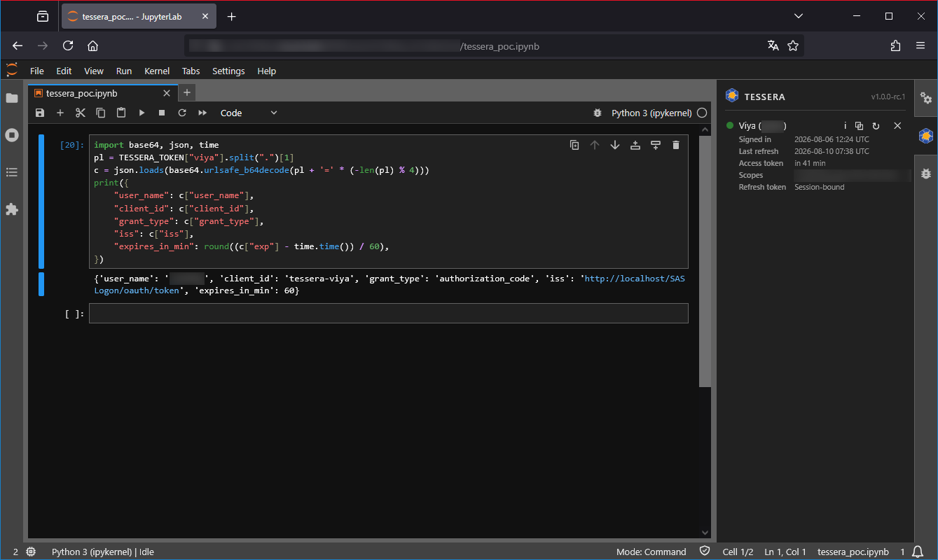Insert a cell above from cell toolbar
The width and height of the screenshot is (938, 560).
(635, 145)
